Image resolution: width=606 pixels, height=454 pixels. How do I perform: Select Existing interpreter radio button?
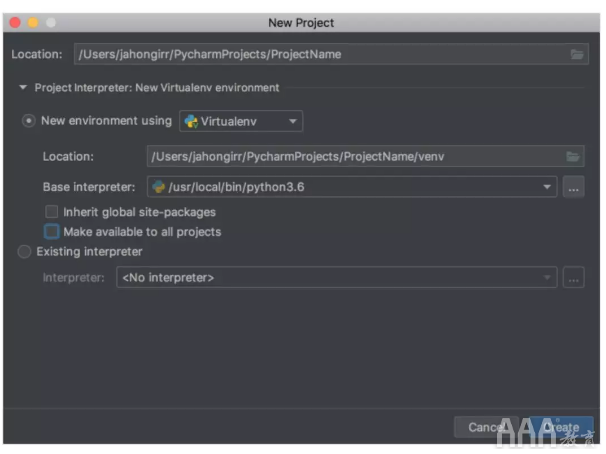click(25, 252)
